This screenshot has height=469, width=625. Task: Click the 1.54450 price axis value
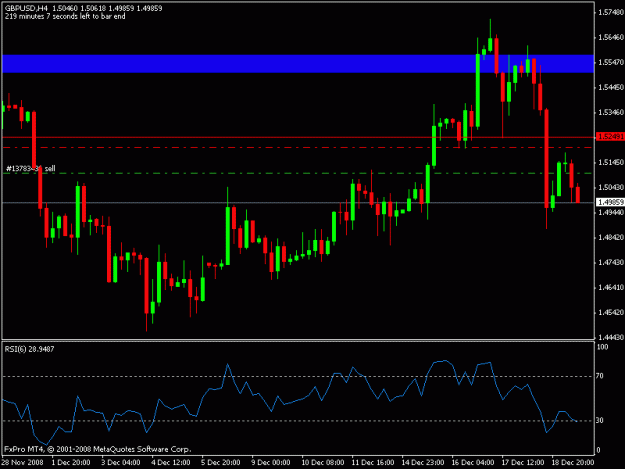point(611,87)
